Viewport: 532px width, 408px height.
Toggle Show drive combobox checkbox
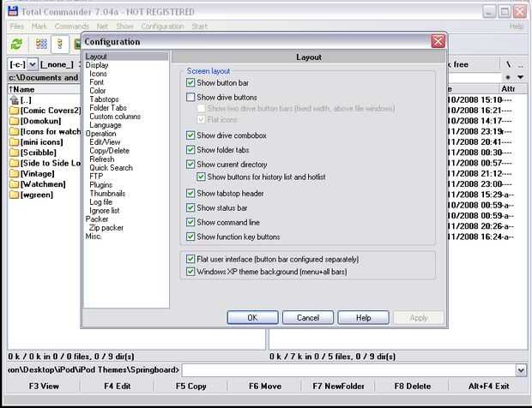[190, 135]
